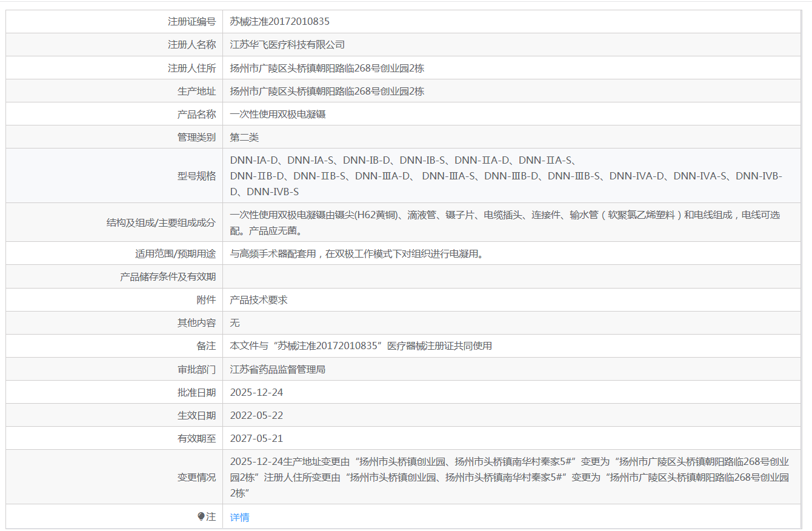Select the 生产地址 label
Viewport: 812px width, 531px height.
point(196,91)
